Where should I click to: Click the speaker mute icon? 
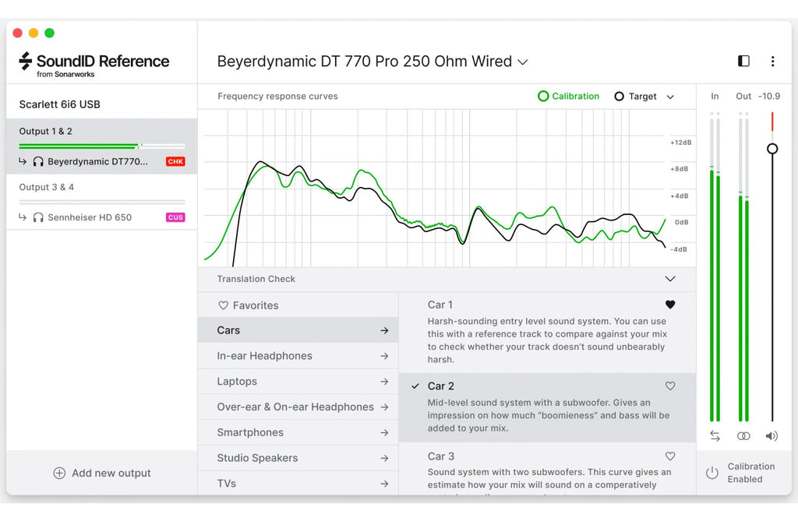pyautogui.click(x=772, y=436)
